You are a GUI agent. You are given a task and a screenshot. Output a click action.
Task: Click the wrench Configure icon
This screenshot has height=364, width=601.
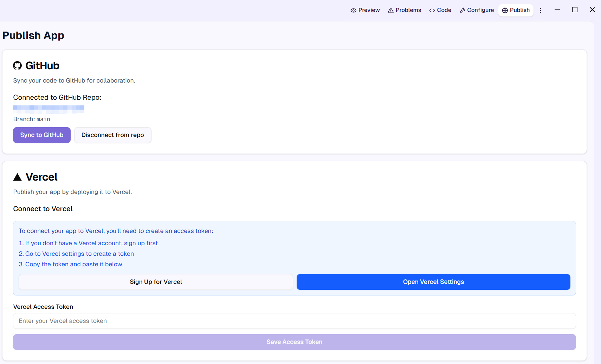tap(463, 11)
